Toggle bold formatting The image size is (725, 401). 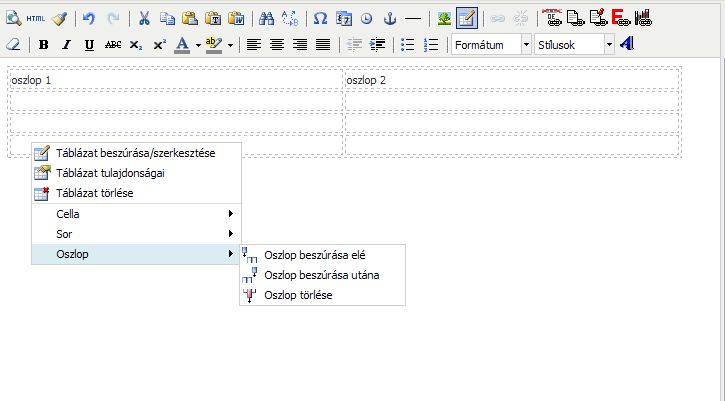click(x=43, y=45)
